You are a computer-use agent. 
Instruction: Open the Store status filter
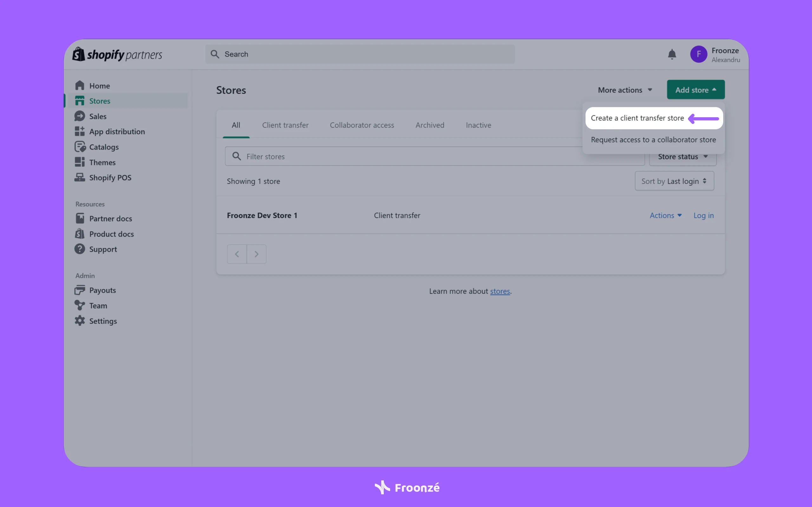click(683, 156)
